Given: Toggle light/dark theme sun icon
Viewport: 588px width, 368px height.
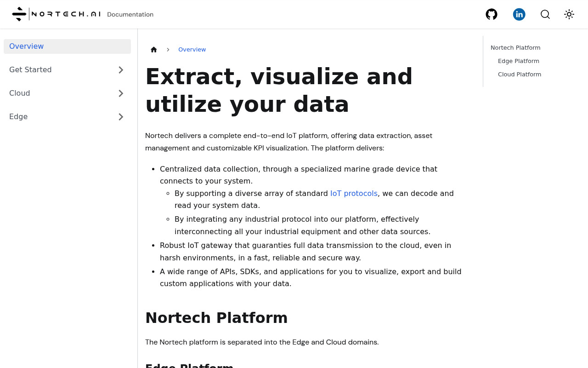Looking at the screenshot, I should 569,14.
